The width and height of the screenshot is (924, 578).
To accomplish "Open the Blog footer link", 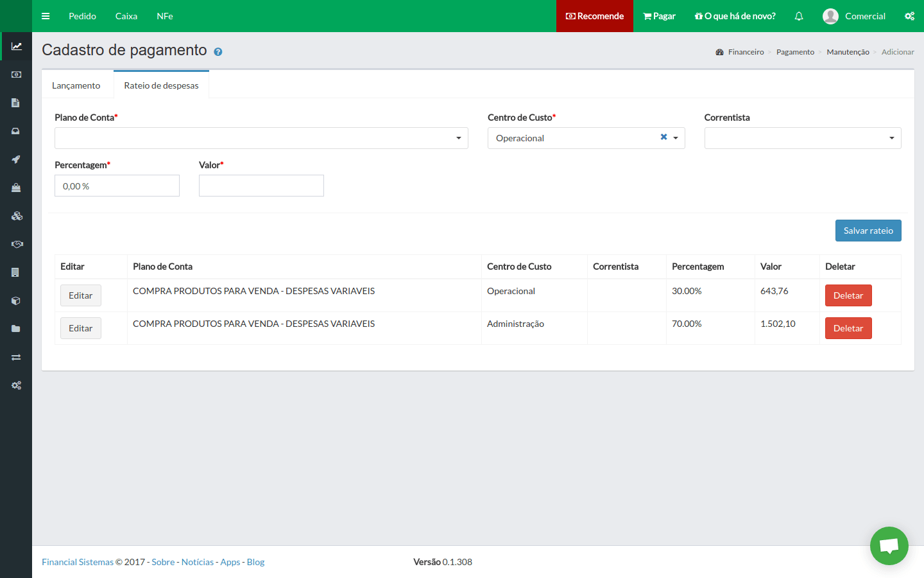I will [255, 562].
